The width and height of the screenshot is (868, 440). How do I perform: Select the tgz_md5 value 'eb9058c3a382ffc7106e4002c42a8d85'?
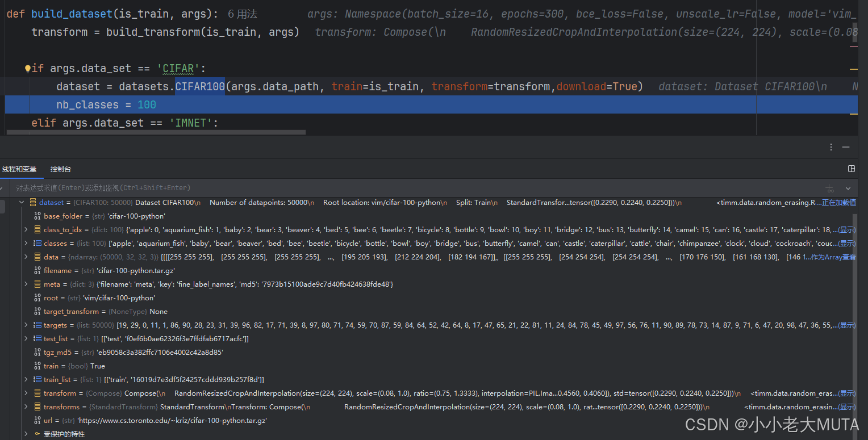[160, 353]
